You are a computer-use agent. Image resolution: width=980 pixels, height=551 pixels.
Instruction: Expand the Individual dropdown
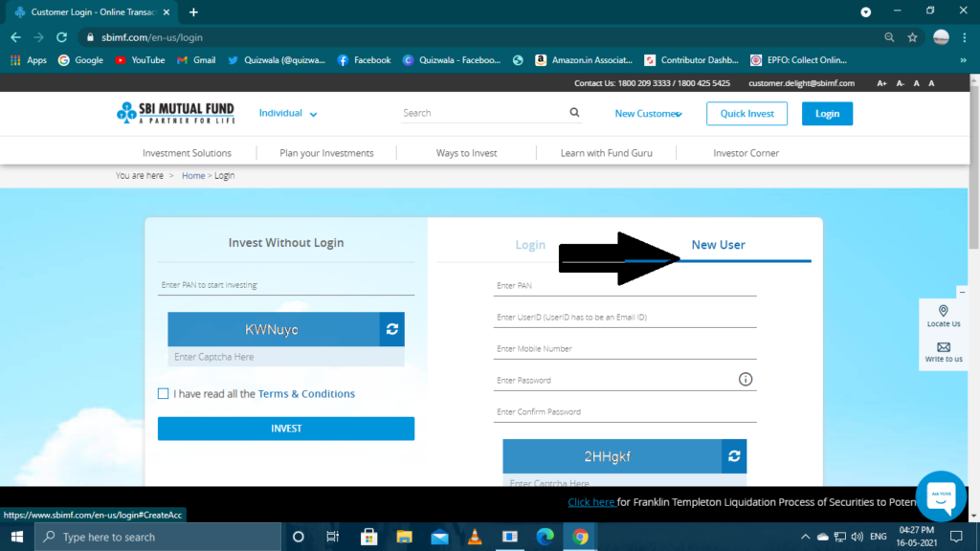click(287, 113)
